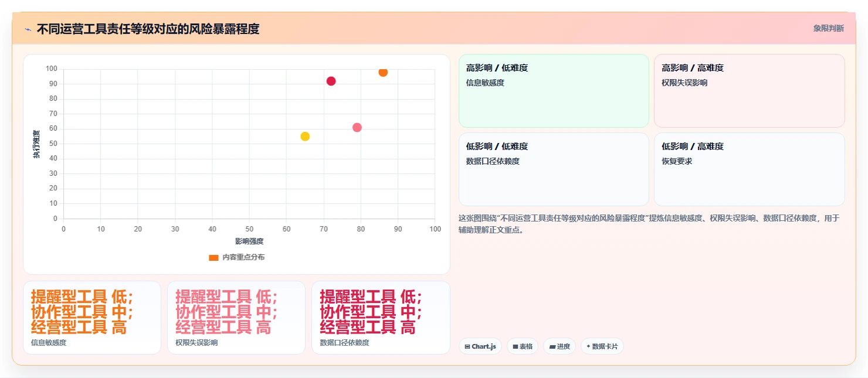This screenshot has width=868, height=378.
Task: Click the Chart.js tag chip
Action: coord(480,346)
